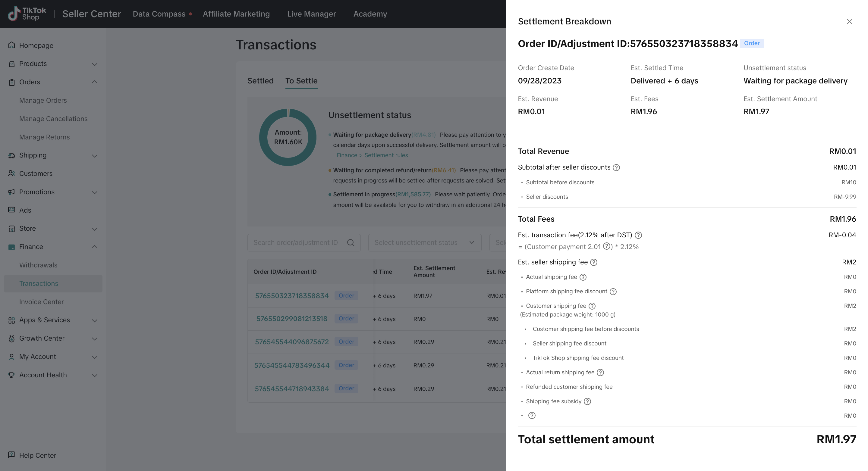The height and width of the screenshot is (471, 868).
Task: Click help icon beside Shipping fee subsidy
Action: click(587, 401)
